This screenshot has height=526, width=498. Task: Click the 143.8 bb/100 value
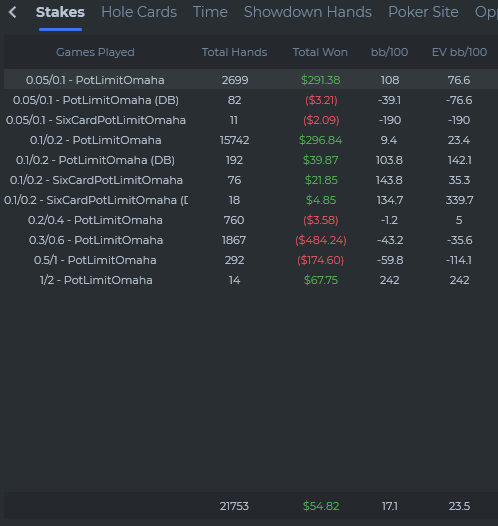pos(389,180)
